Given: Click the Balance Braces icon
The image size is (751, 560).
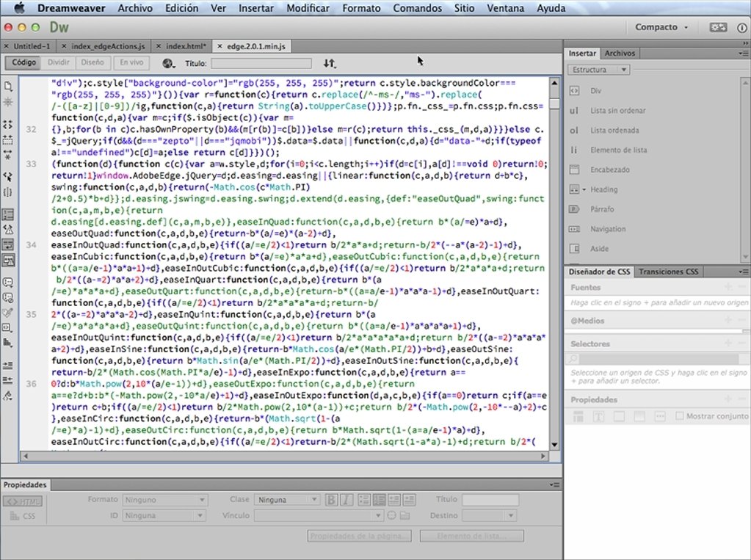Looking at the screenshot, I should coord(8,192).
